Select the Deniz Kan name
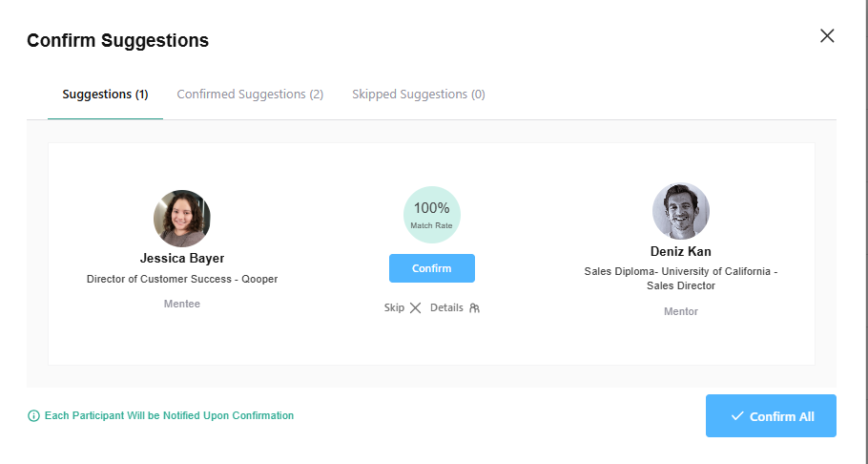 click(x=680, y=252)
